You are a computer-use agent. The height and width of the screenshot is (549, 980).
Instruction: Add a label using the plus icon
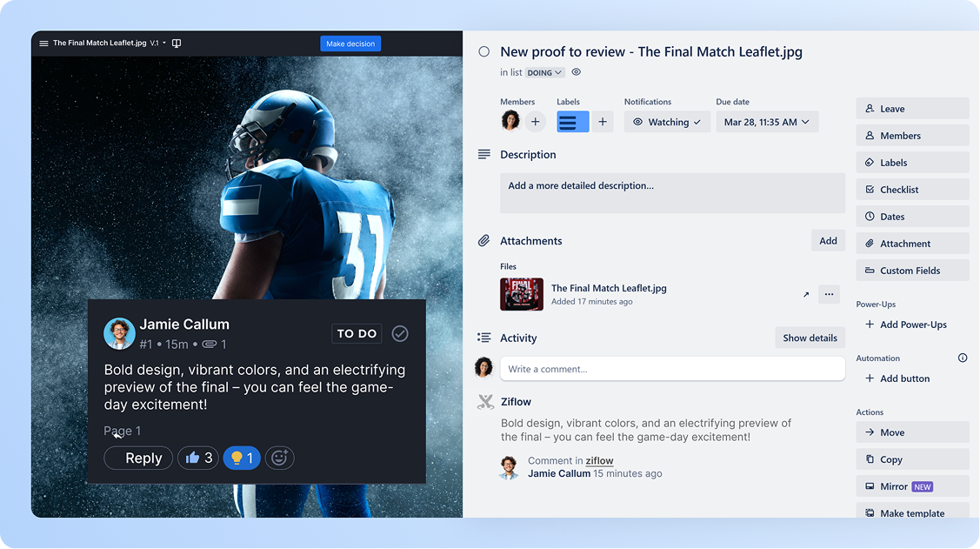[603, 122]
